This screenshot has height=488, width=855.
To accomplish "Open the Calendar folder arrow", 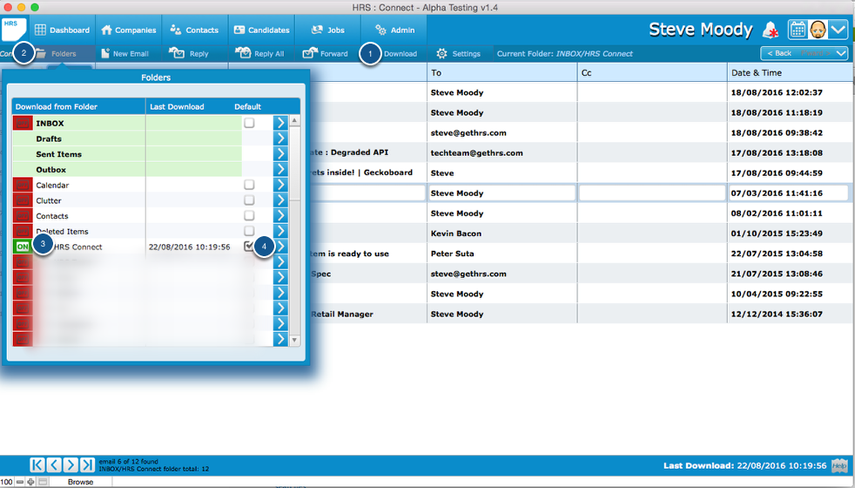I will pos(280,185).
